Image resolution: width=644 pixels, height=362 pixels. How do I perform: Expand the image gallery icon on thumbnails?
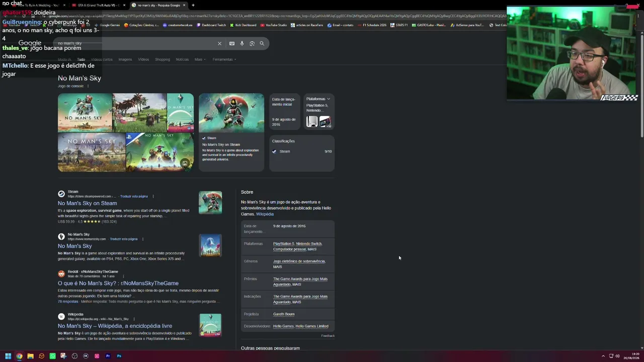coord(185,163)
